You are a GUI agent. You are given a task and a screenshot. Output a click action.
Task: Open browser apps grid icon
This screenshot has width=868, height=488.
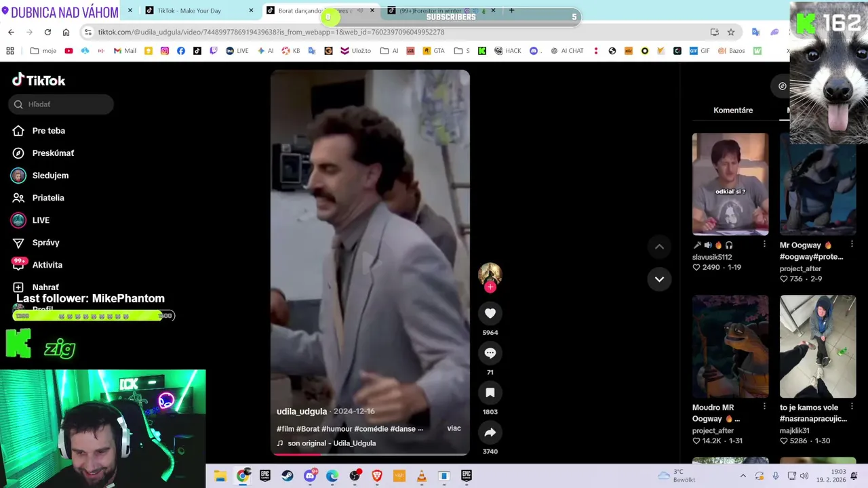point(10,51)
